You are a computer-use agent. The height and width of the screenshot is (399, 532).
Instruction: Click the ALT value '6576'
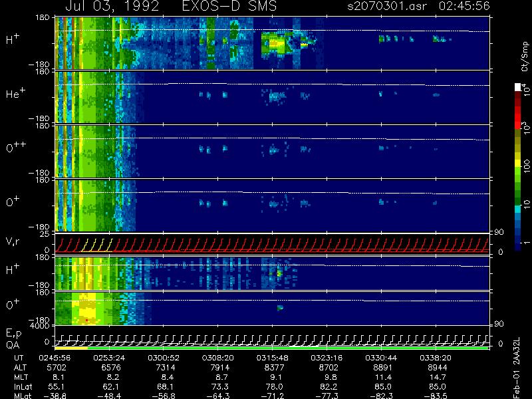(111, 368)
